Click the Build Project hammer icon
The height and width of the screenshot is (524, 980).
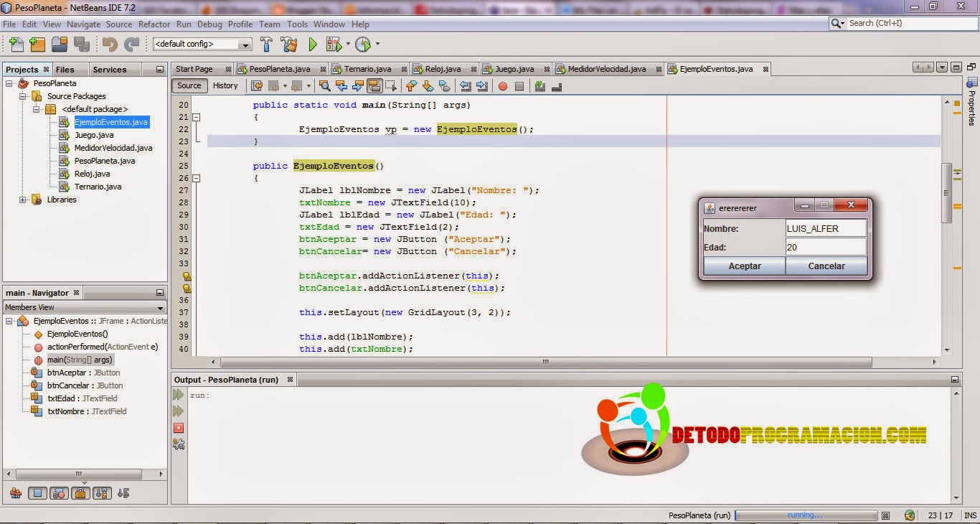pyautogui.click(x=266, y=44)
